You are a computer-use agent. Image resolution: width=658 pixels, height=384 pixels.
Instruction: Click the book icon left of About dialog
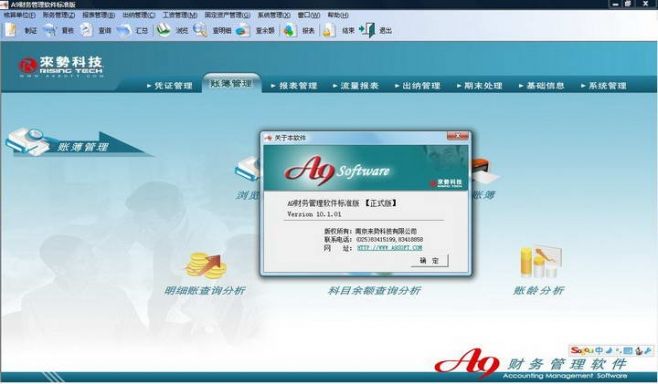(x=248, y=169)
